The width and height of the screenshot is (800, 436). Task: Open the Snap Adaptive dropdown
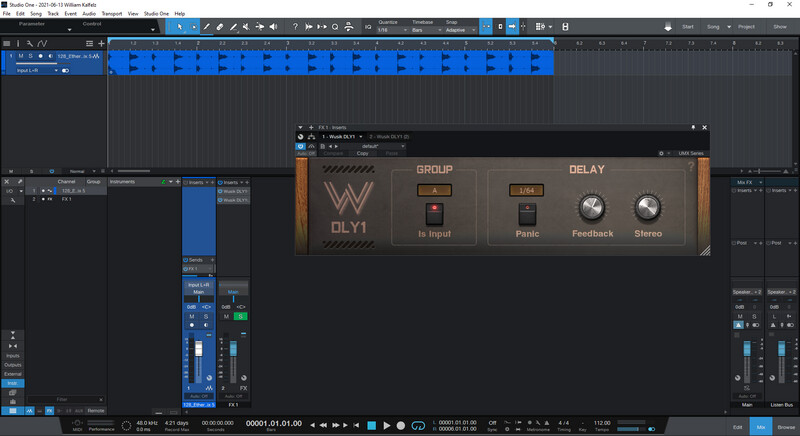pos(460,30)
